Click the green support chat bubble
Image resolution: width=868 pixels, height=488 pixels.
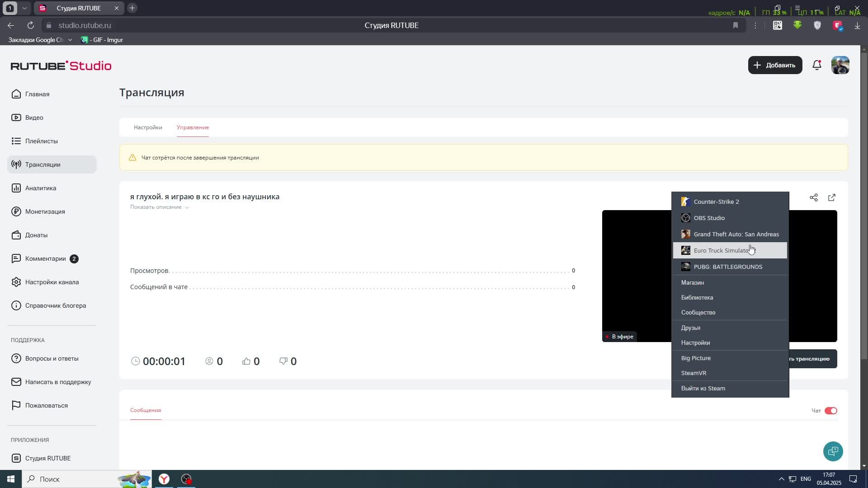[x=833, y=451]
